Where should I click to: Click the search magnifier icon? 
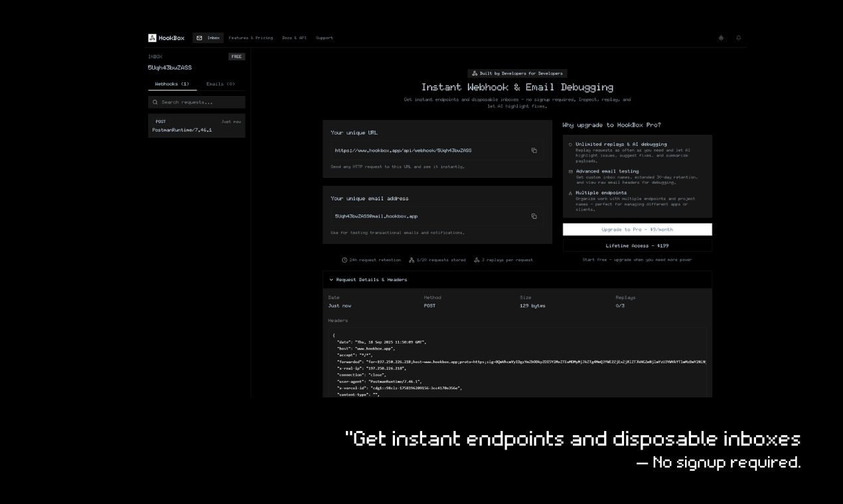155,102
